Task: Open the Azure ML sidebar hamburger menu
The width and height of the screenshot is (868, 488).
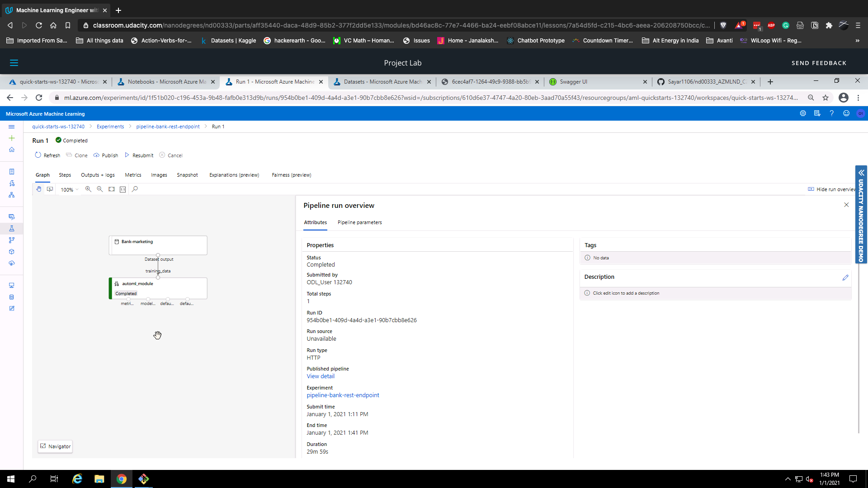Action: pos(12,127)
